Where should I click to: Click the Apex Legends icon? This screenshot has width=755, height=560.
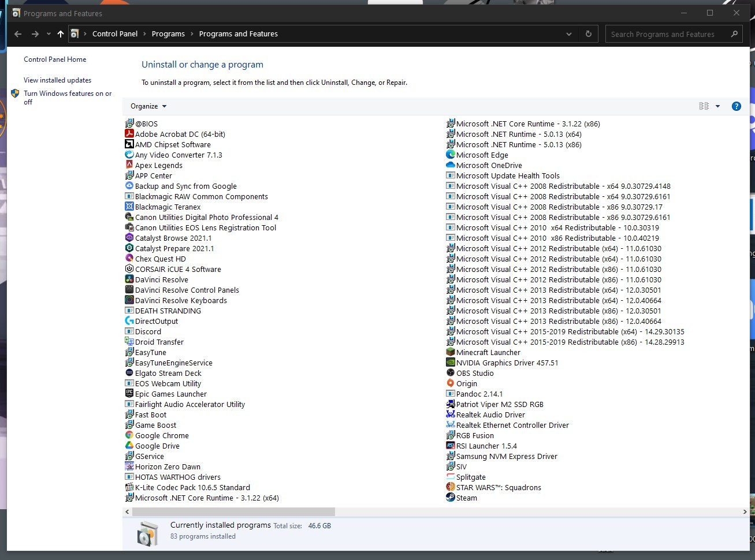click(129, 165)
